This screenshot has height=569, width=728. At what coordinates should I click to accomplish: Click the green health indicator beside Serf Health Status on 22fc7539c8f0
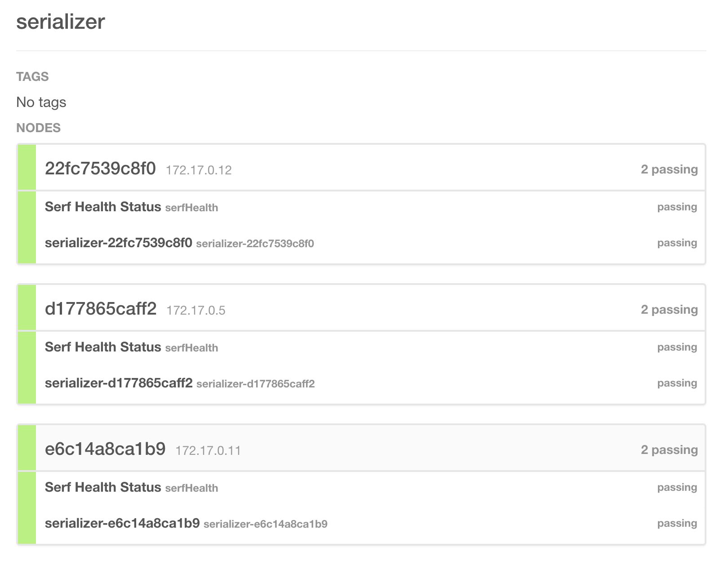26,207
